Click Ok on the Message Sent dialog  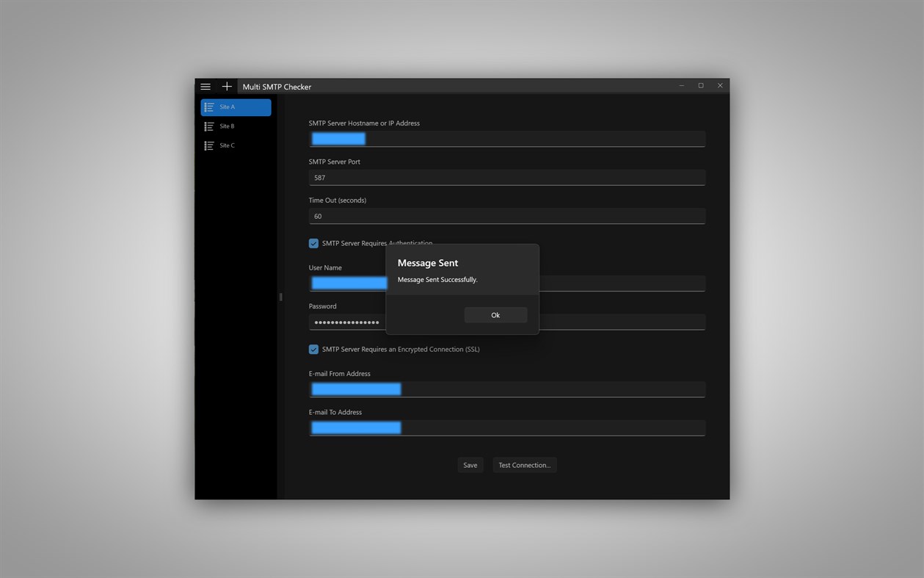coord(495,314)
